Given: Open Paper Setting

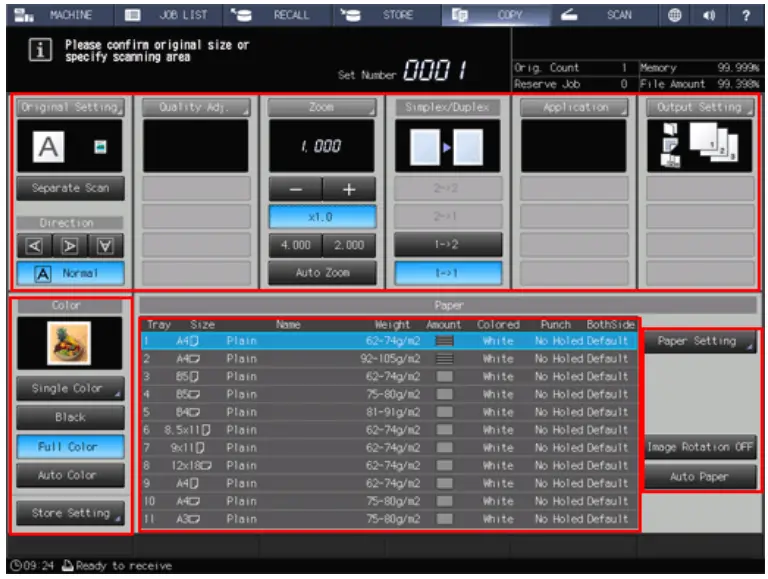Looking at the screenshot, I should (700, 341).
